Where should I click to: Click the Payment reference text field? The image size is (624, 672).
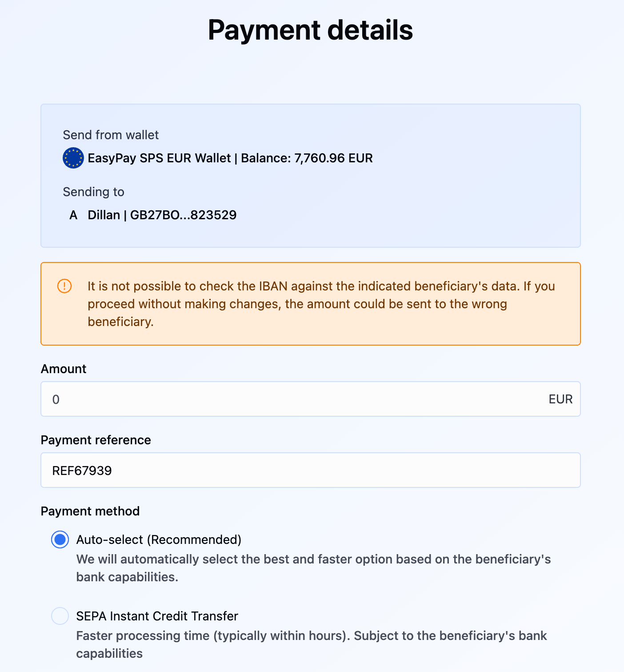[x=310, y=470]
